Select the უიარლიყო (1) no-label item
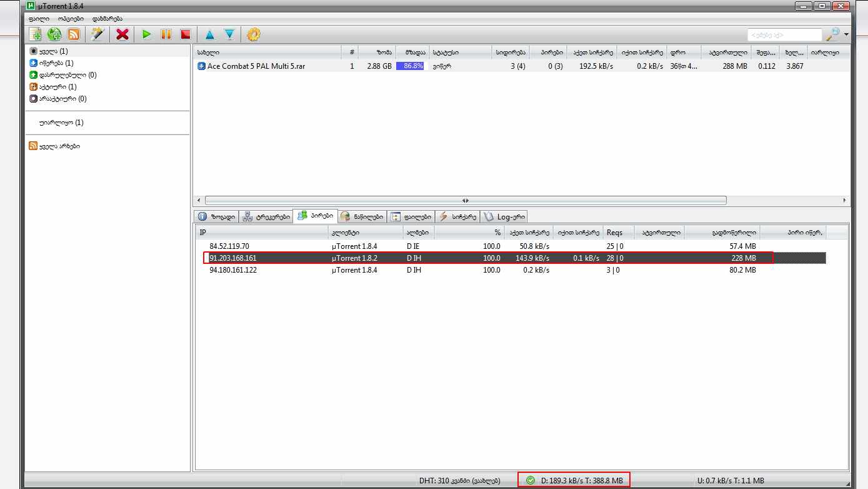The height and width of the screenshot is (489, 868). click(x=61, y=123)
